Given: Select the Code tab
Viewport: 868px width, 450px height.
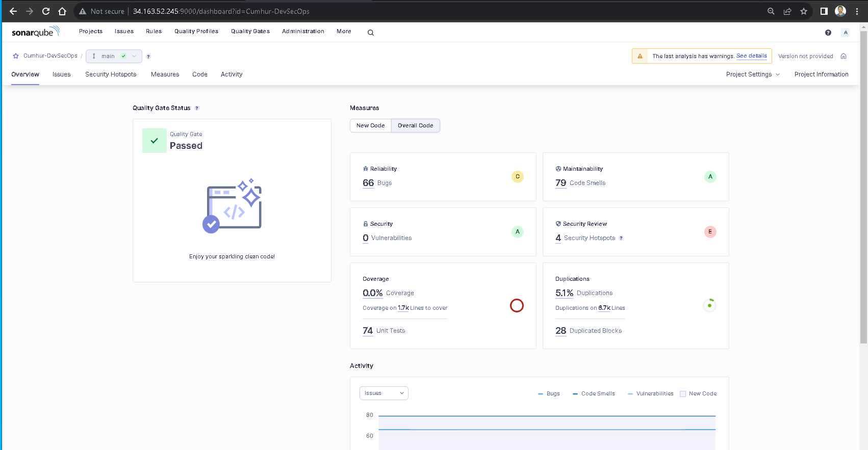Looking at the screenshot, I should [x=200, y=74].
